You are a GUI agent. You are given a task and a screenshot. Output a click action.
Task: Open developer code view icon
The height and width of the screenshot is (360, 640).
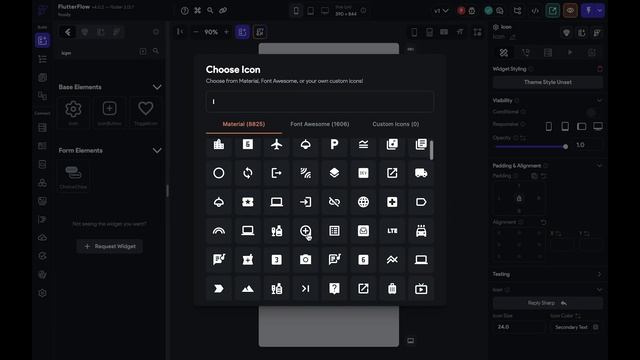535,11
